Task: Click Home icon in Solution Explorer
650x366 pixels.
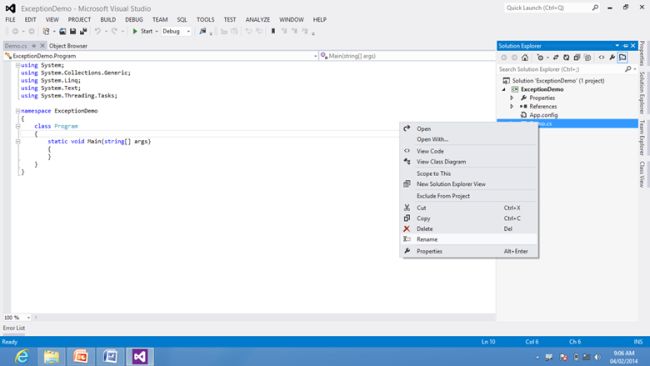Action: pos(525,58)
